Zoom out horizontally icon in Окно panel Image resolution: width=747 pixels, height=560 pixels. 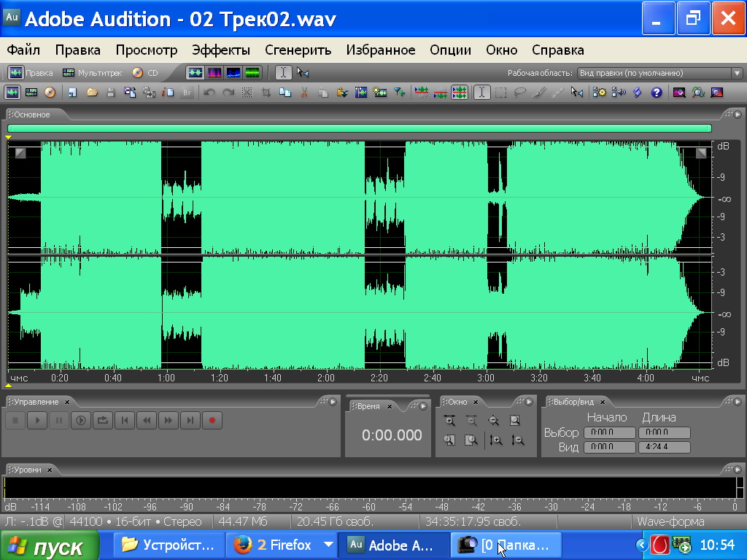point(471,421)
